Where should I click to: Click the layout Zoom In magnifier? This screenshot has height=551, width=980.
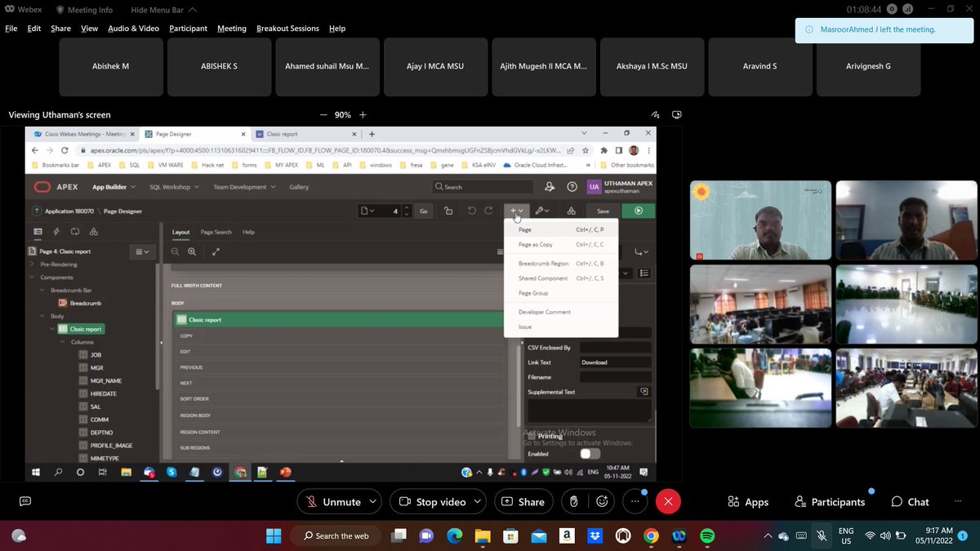[192, 251]
